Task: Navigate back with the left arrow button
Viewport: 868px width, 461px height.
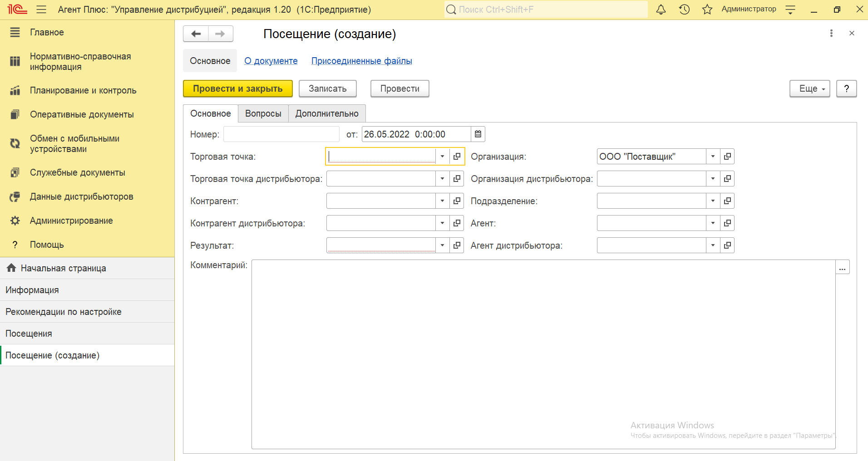Action: click(196, 34)
